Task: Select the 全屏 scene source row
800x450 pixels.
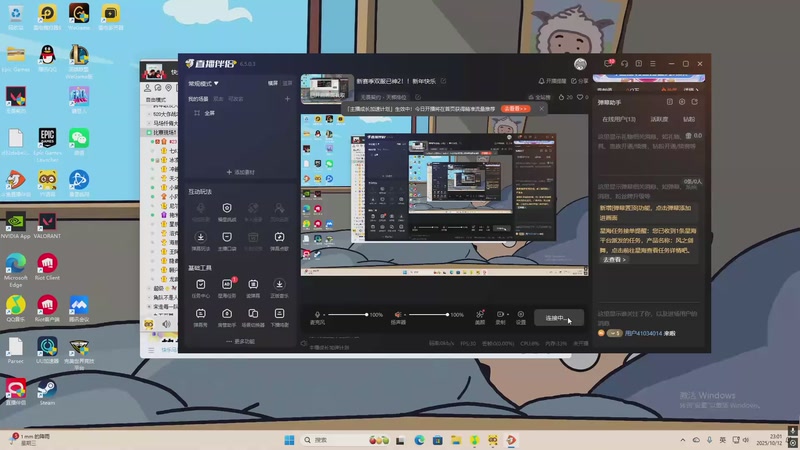Action: [x=239, y=113]
